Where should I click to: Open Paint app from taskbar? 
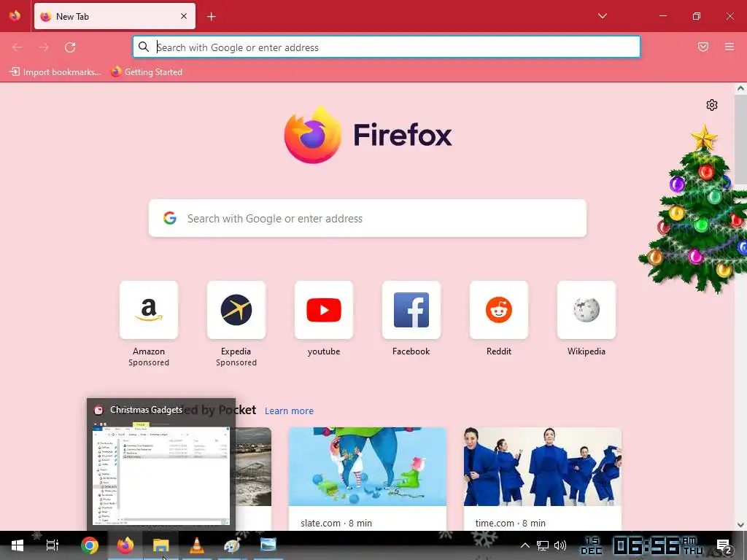[x=232, y=545]
